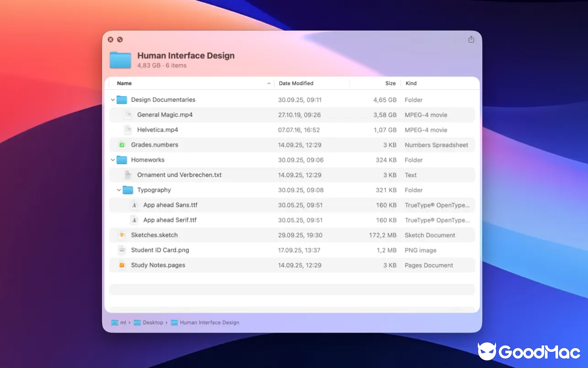Click the MPEG-4 movie icon beside General Magic.mp4
The height and width of the screenshot is (368, 588).
click(x=129, y=115)
